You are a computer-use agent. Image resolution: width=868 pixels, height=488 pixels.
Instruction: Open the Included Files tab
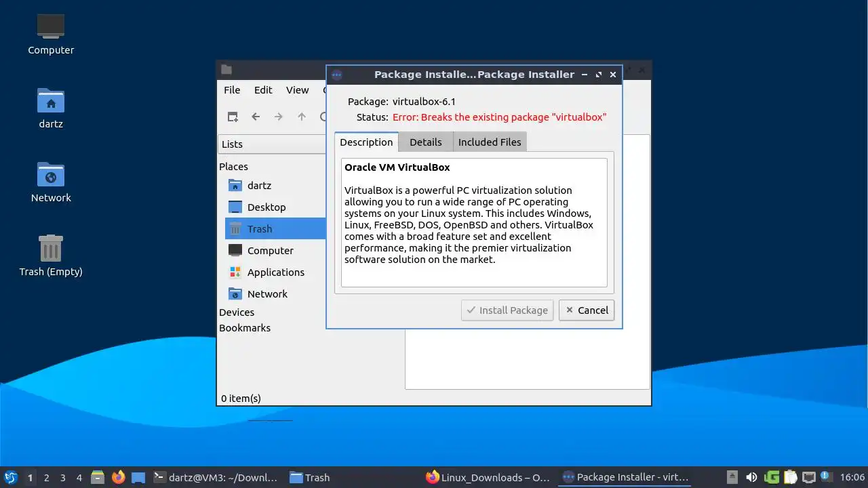coord(490,142)
